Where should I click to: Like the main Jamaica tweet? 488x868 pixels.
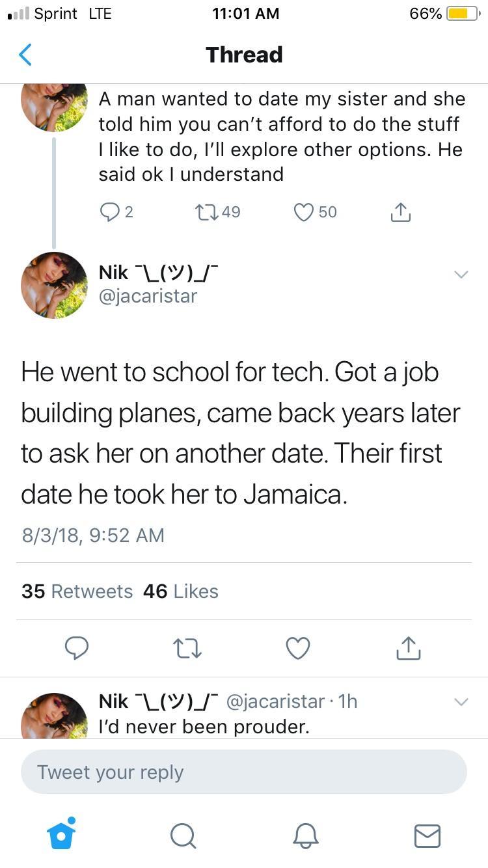(x=298, y=648)
